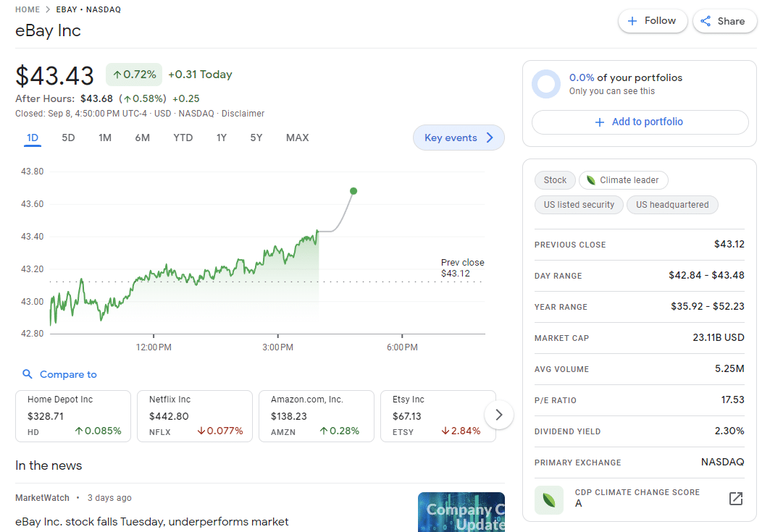Image resolution: width=770 pixels, height=532 pixels.
Task: Click the US listed security chip
Action: (579, 205)
